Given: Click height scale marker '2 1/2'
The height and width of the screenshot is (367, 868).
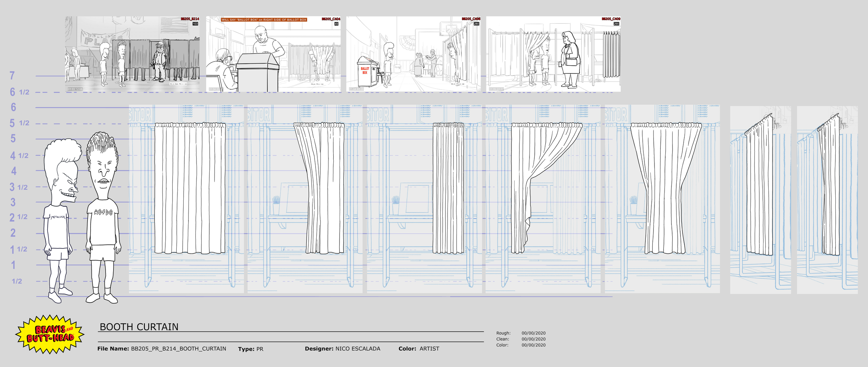Looking at the screenshot, I should pos(18,217).
